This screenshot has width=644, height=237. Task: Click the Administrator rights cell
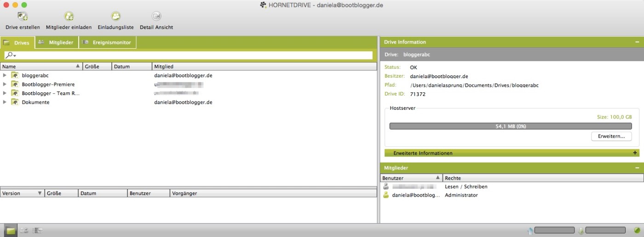(461, 195)
